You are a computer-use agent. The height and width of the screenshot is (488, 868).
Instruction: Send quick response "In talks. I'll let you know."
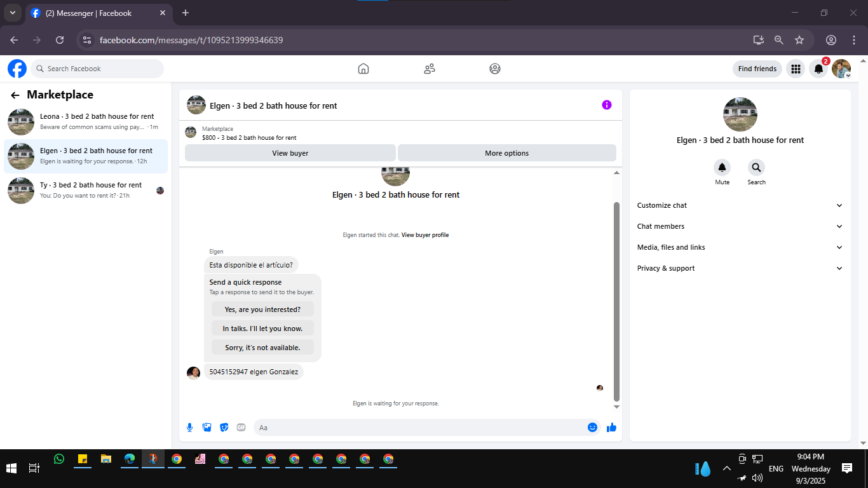tap(262, 329)
